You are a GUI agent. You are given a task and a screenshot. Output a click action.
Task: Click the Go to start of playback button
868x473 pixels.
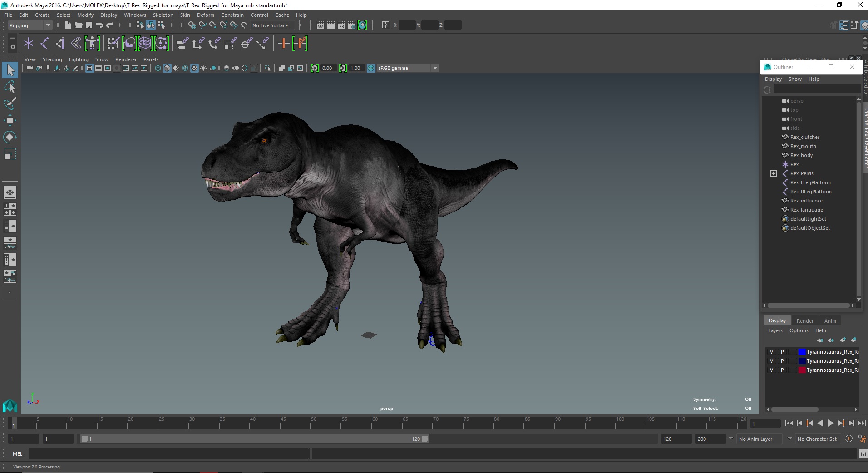(x=789, y=423)
